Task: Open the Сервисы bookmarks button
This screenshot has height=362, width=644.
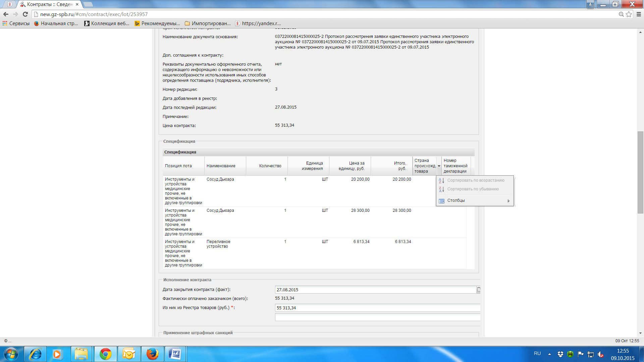Action: click(x=16, y=23)
